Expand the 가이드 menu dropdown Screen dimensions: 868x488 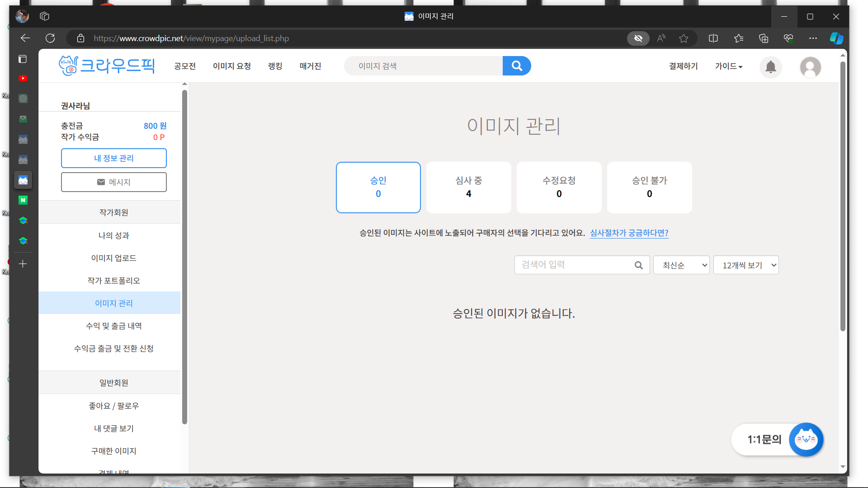point(728,66)
